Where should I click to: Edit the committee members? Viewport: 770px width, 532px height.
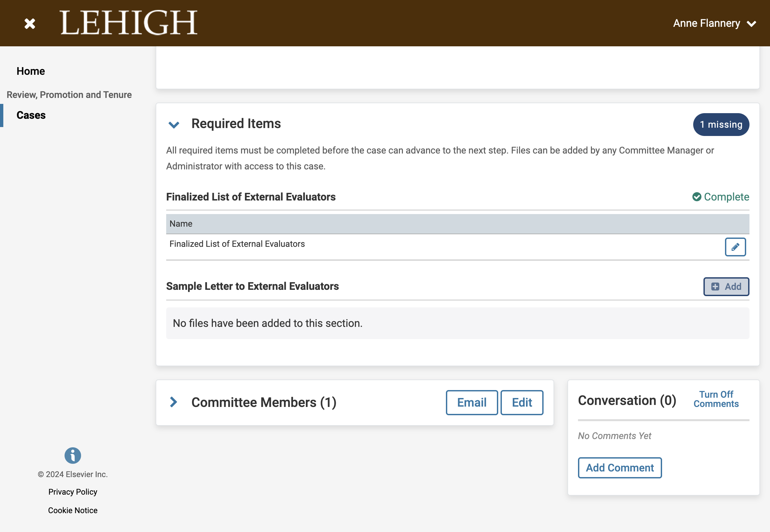(522, 402)
